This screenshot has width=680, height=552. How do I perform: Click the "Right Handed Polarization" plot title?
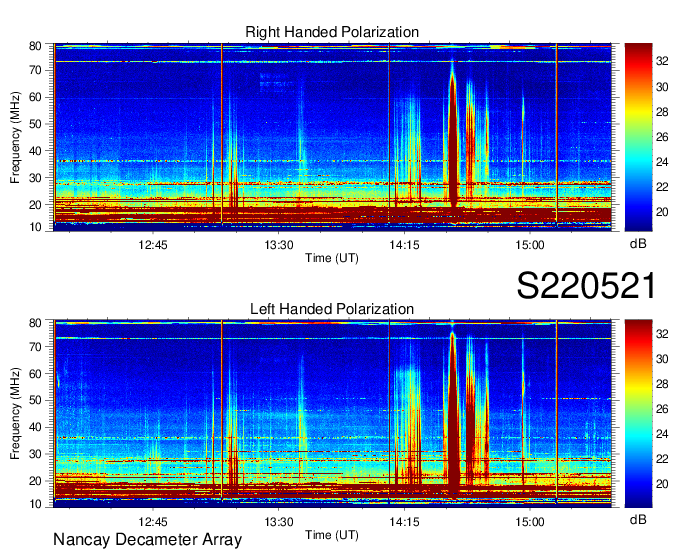click(x=332, y=32)
